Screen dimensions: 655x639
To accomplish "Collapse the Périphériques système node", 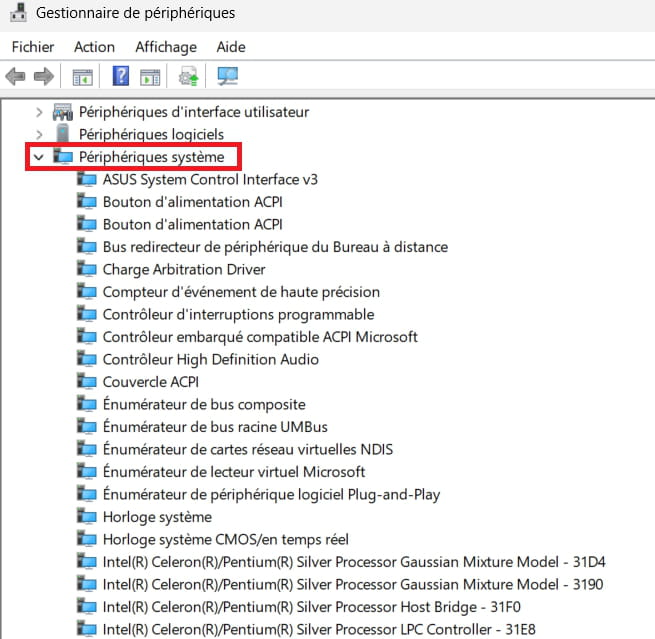I will click(x=39, y=157).
